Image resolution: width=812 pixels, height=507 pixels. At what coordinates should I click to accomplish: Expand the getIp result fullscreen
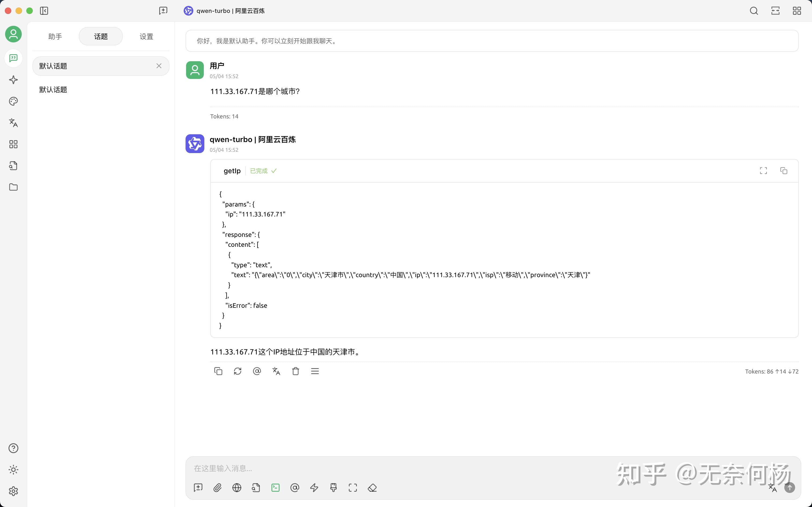coord(763,171)
